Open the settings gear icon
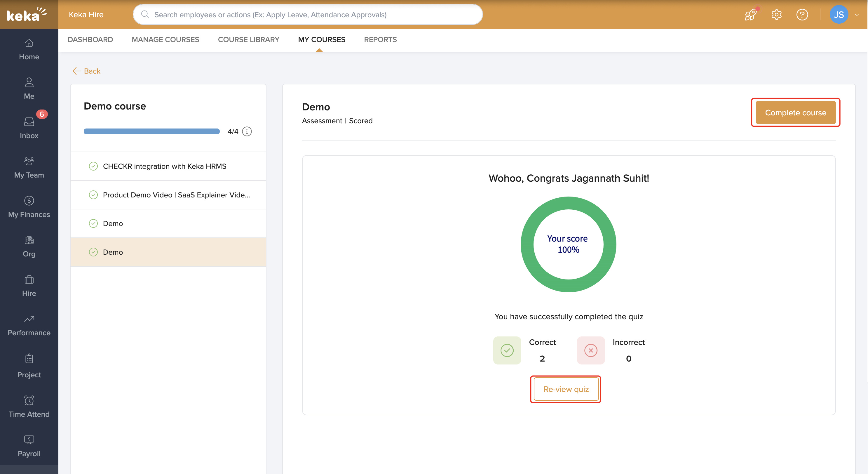Image resolution: width=868 pixels, height=474 pixels. point(776,15)
